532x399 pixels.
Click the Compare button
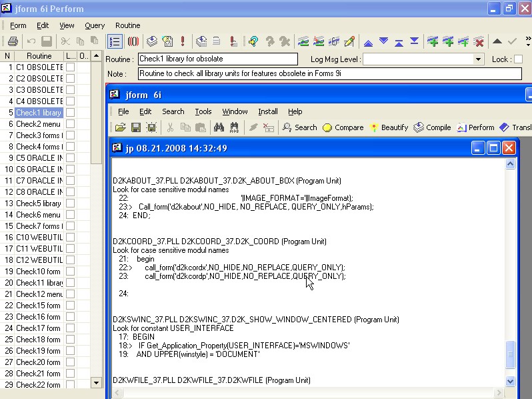click(x=343, y=127)
